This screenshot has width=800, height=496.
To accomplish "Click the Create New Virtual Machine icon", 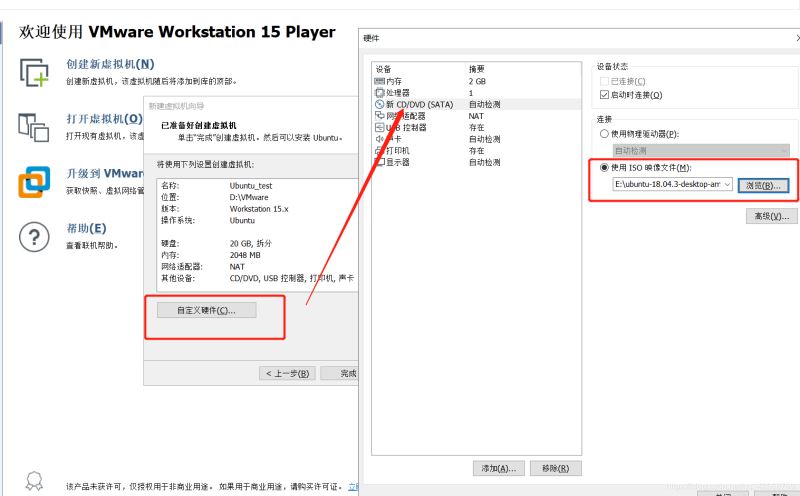I will [x=34, y=72].
